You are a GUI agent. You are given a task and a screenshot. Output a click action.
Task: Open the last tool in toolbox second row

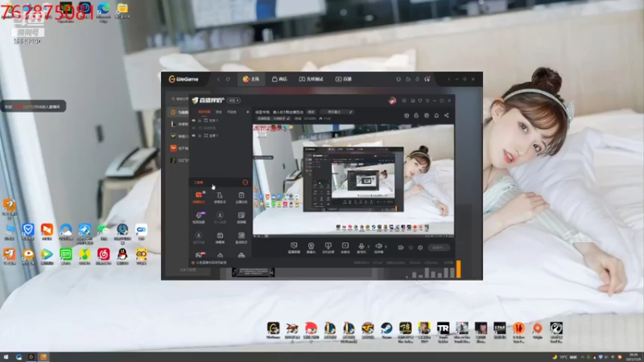241,217
